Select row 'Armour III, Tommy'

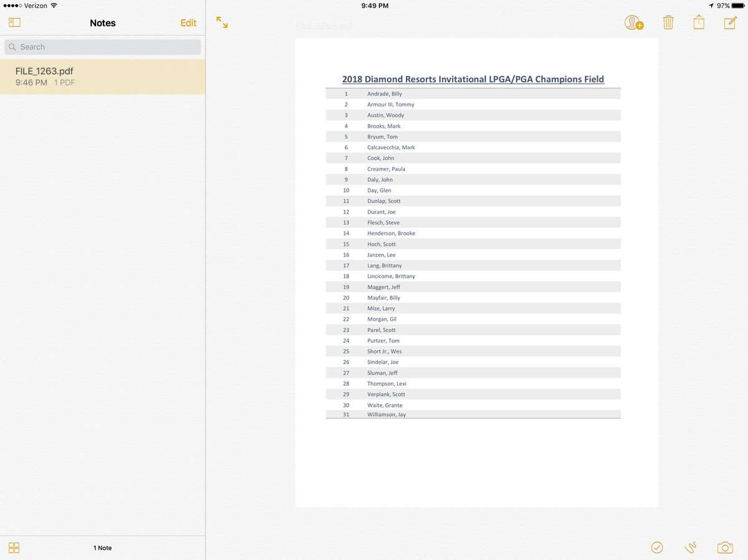click(473, 105)
